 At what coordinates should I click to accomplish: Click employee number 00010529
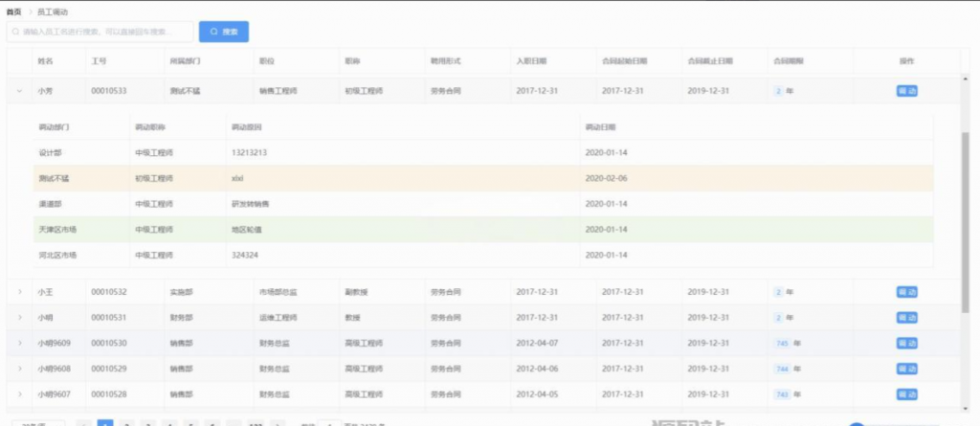109,370
